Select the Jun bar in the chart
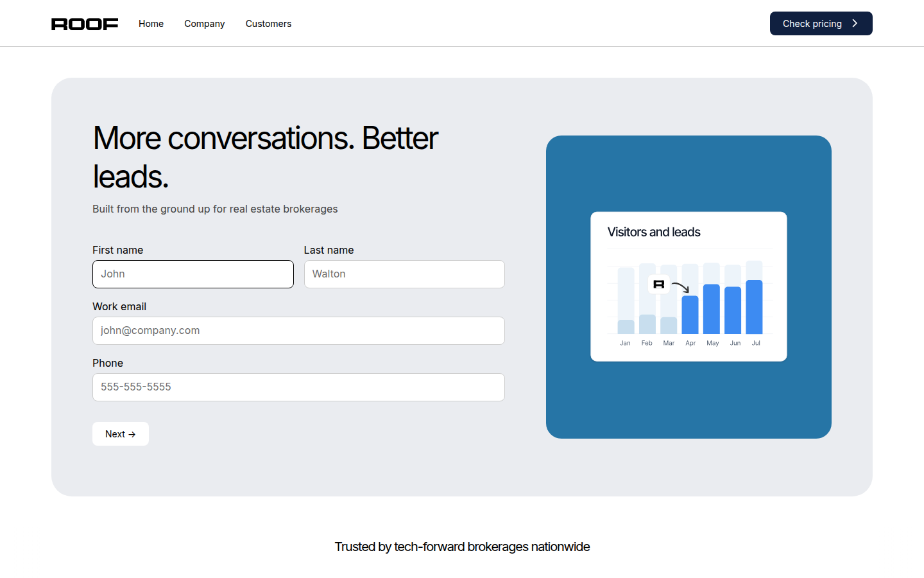924x578 pixels. [x=733, y=310]
